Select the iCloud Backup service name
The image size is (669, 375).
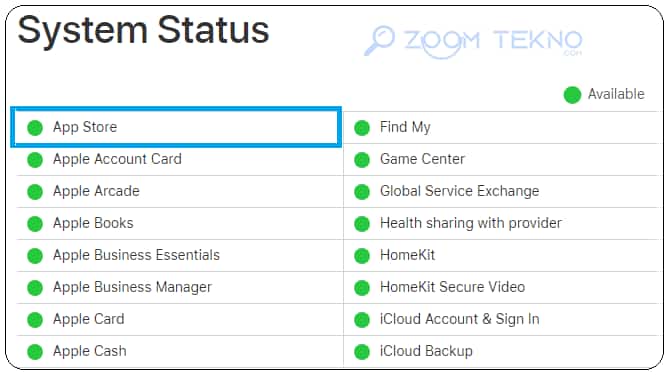(426, 351)
